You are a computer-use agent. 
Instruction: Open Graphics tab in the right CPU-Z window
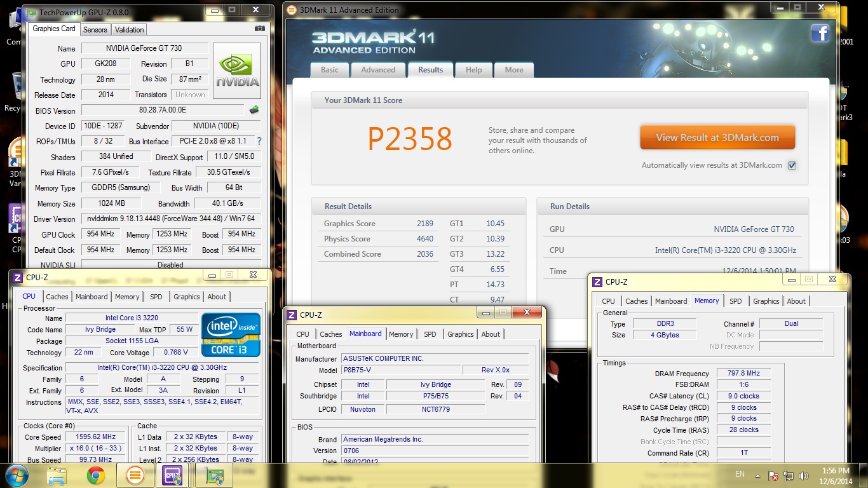point(766,301)
